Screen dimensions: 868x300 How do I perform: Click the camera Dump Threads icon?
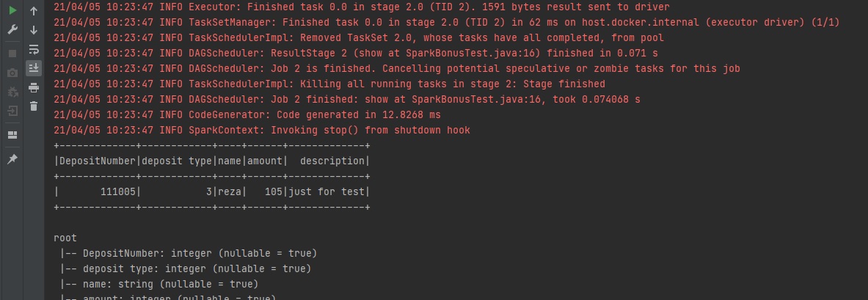(x=12, y=73)
